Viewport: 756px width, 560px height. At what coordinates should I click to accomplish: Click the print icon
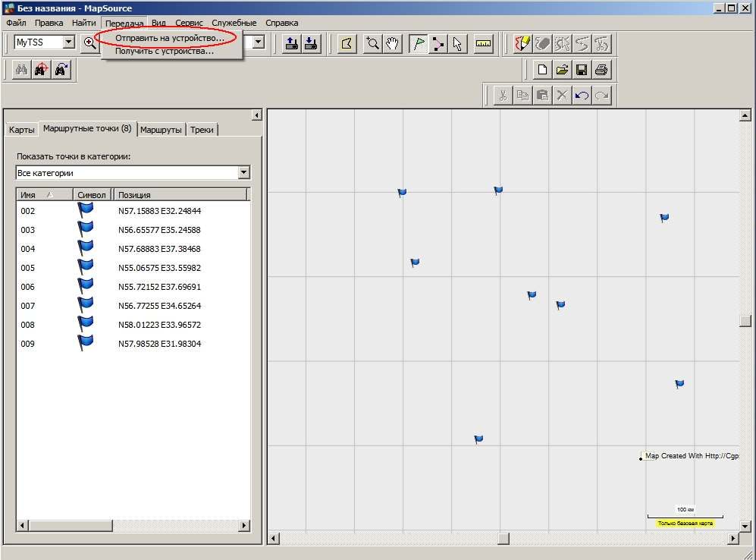(601, 70)
